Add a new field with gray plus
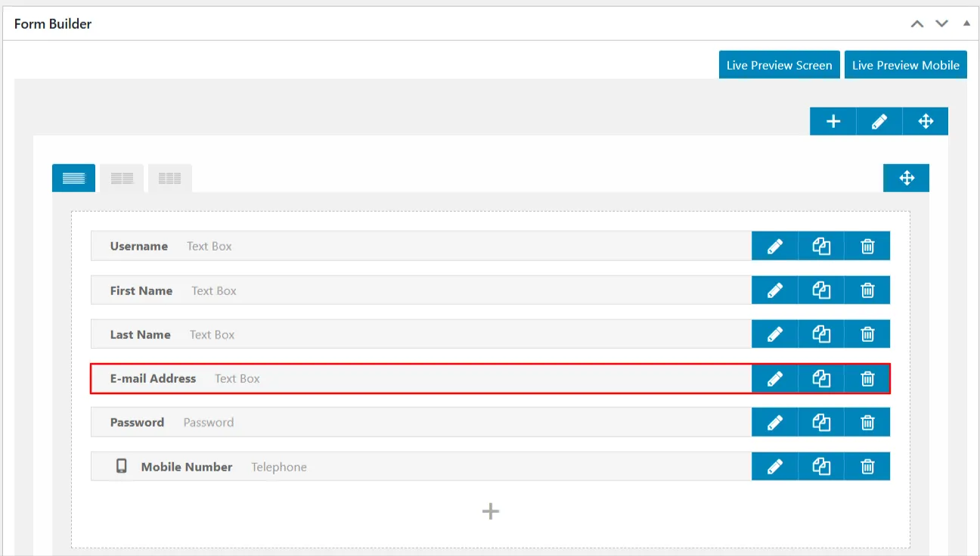Viewport: 980px width, 556px height. coord(491,511)
